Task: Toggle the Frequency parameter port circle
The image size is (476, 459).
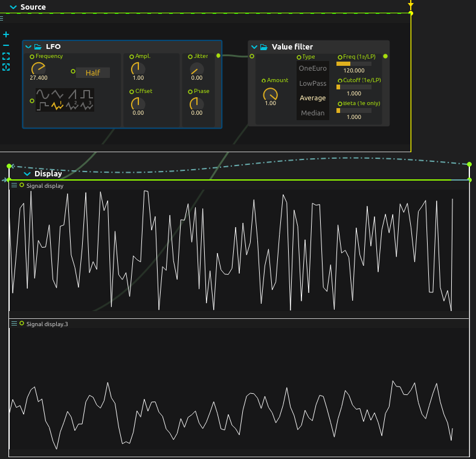Action: (x=32, y=57)
